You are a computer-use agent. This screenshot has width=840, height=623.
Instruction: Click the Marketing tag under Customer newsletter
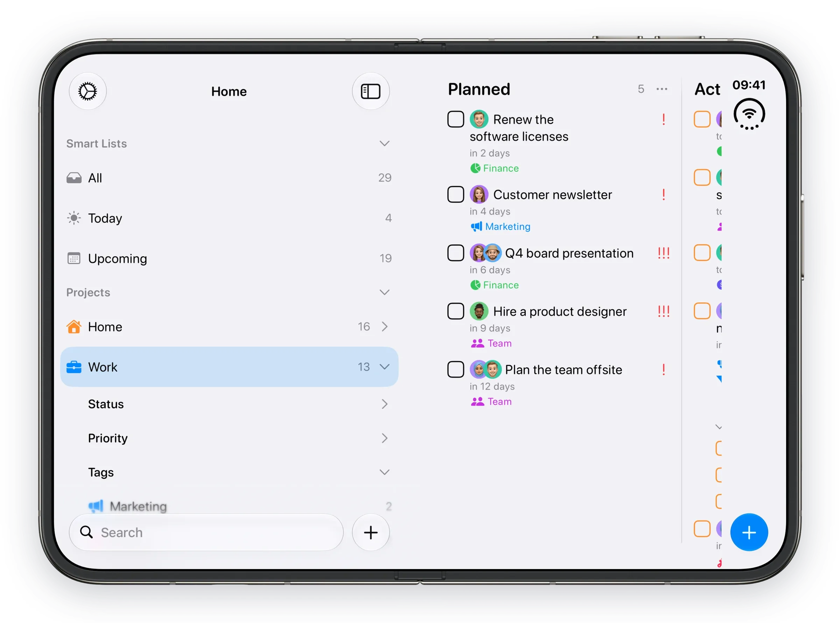click(x=500, y=226)
